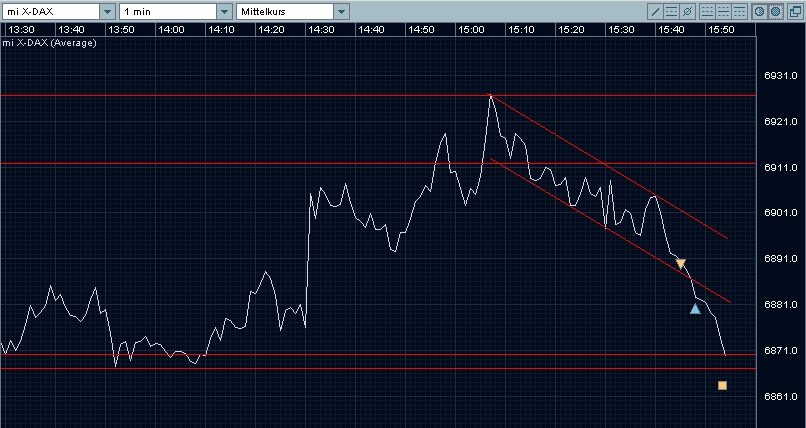Toggle the half-filled octagon display mode
The image size is (806, 428).
(759, 11)
